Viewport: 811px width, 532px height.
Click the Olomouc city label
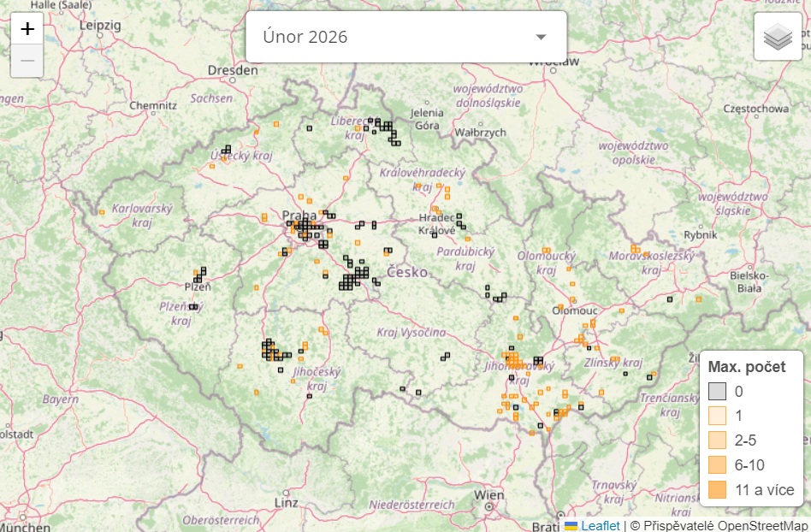tap(573, 310)
